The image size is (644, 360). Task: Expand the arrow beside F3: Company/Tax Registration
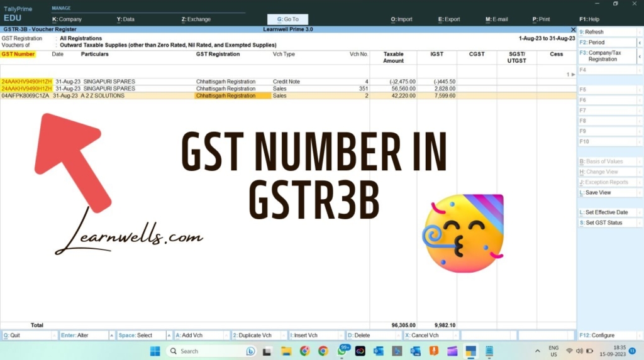[x=640, y=56]
